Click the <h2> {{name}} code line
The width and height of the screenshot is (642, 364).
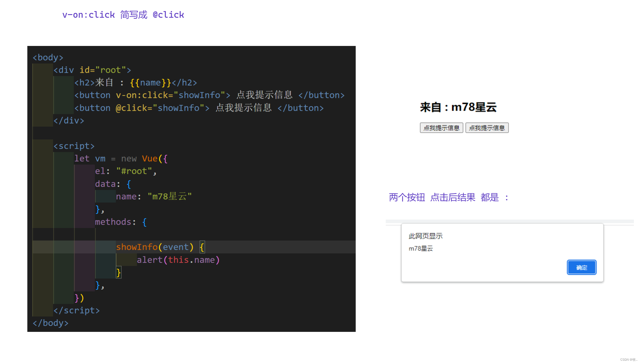pos(136,83)
